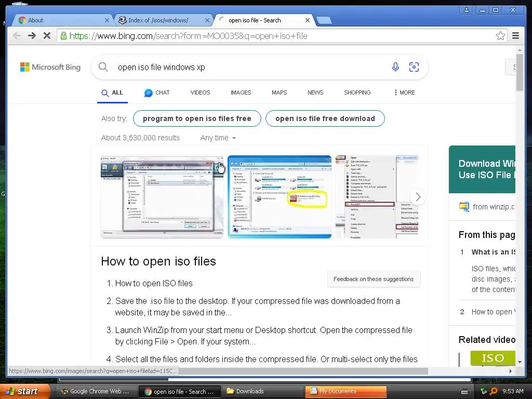532x399 pixels.
Task: Click the browser forward arrow
Action: click(32, 36)
